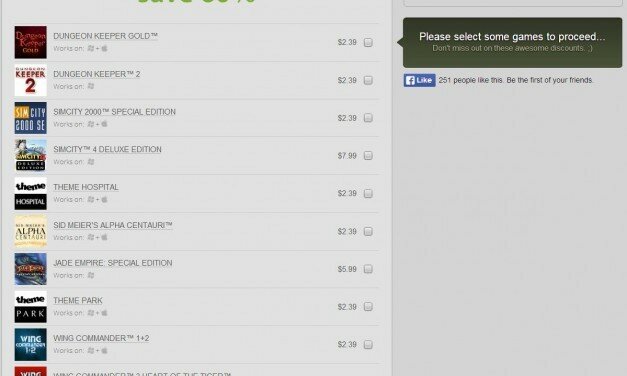
Task: Click Windows icon under Theme Hospital
Action: pyautogui.click(x=91, y=200)
